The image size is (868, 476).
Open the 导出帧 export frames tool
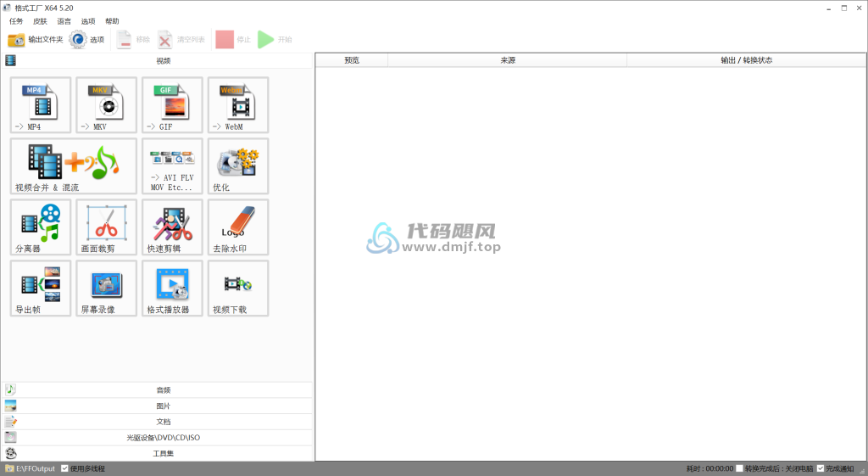pos(41,288)
